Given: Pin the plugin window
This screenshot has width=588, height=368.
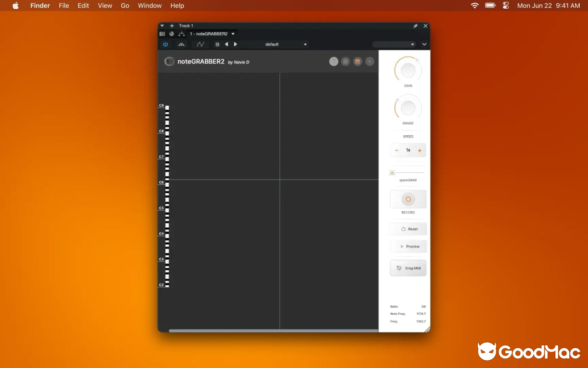Looking at the screenshot, I should point(415,26).
